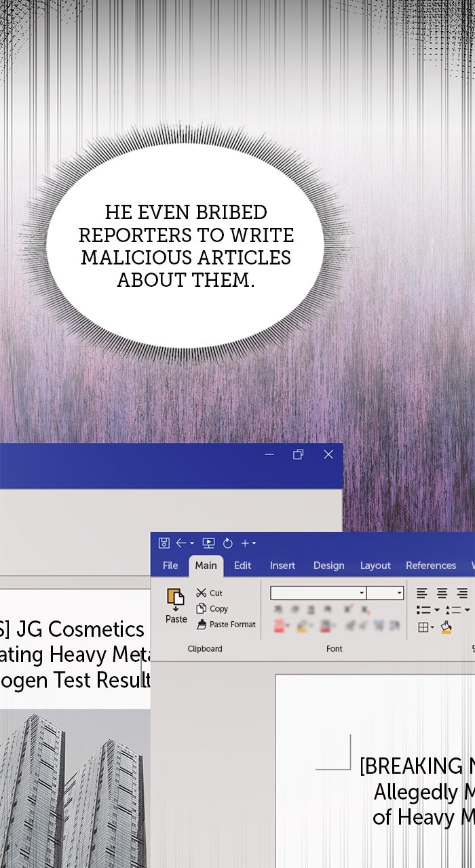This screenshot has width=475, height=868.
Task: Switch to the Insert ribbon tab
Action: pyautogui.click(x=282, y=566)
